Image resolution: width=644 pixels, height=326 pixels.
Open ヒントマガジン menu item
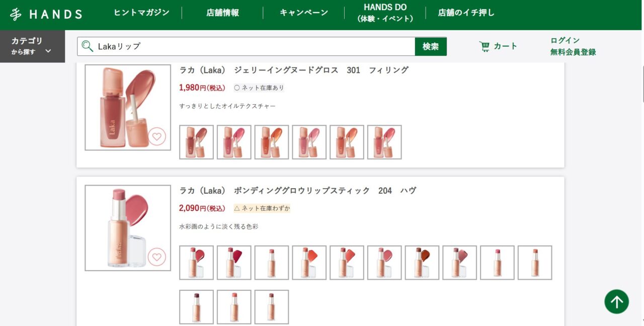[x=141, y=13]
